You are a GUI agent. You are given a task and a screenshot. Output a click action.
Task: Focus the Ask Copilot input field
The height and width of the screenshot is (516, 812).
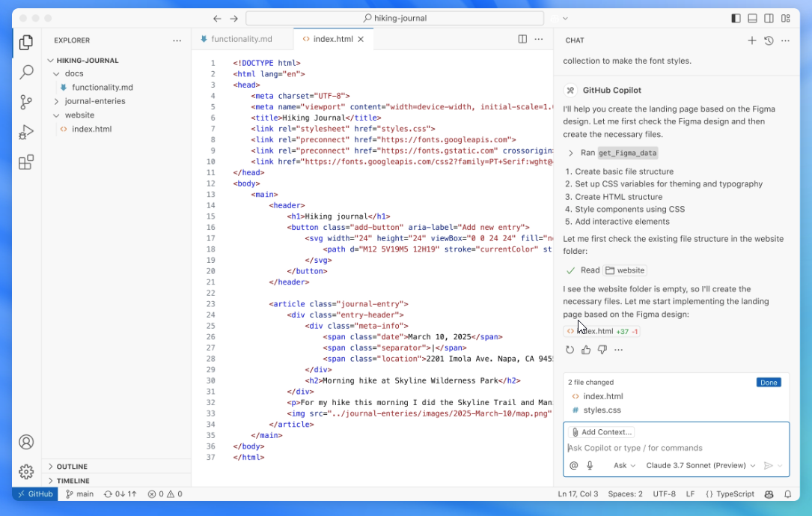(x=676, y=448)
